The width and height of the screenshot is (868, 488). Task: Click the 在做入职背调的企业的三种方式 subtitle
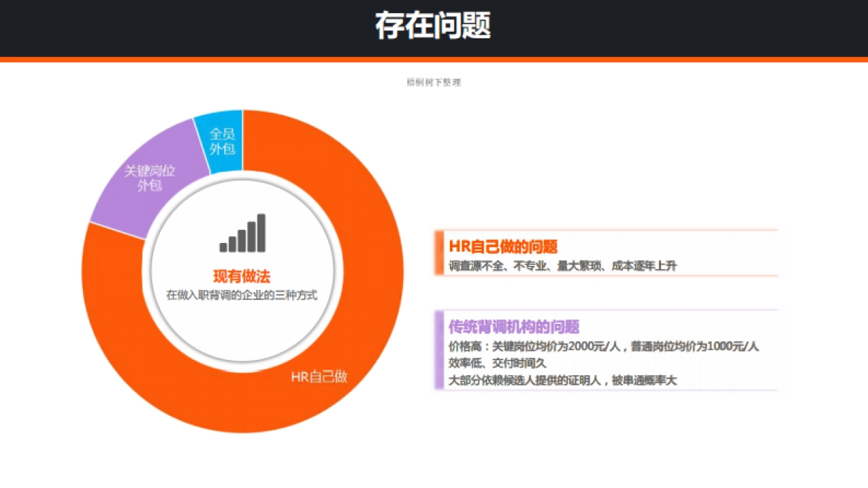242,294
